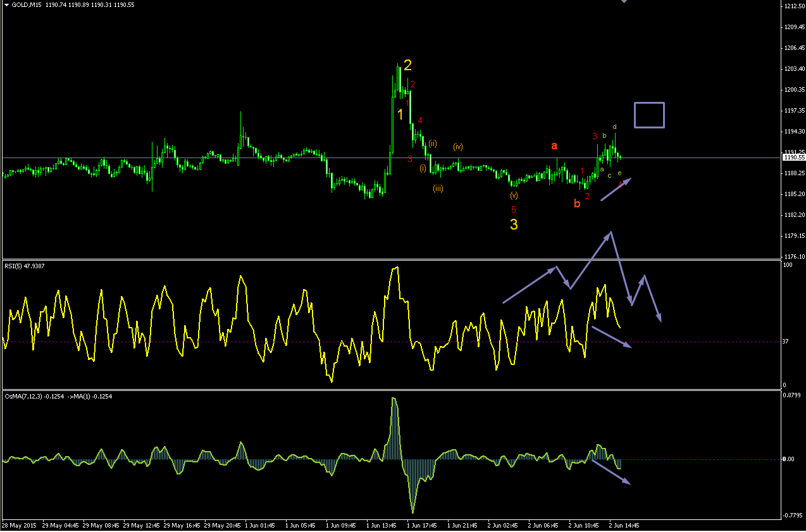Screen dimensions: 806x532
Task: Select the orange (i) subwave label
Action: pos(423,168)
